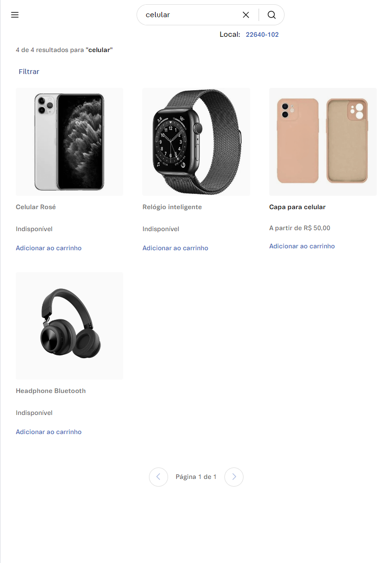This screenshot has width=392, height=563.
Task: Open the hamburger menu
Action: pyautogui.click(x=15, y=15)
